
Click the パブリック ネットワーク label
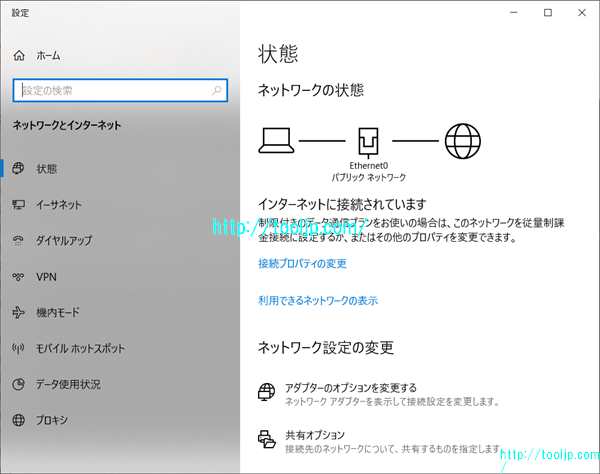tap(368, 178)
